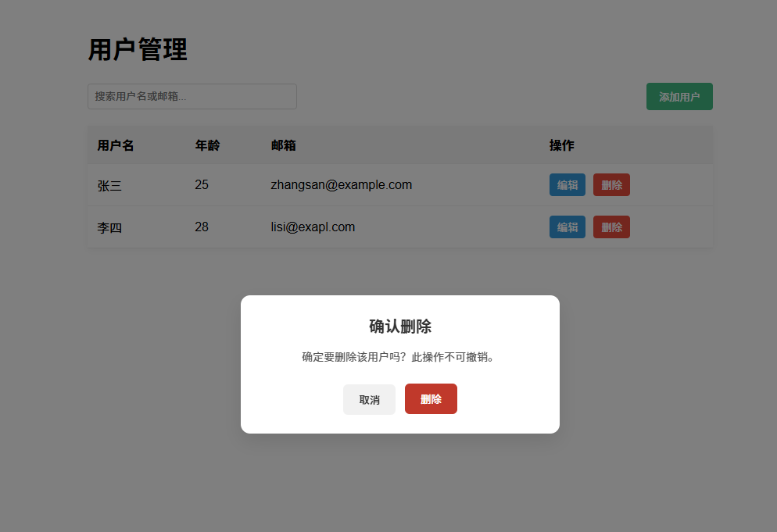Click the 操作 column header
The height and width of the screenshot is (532, 777).
click(x=561, y=145)
